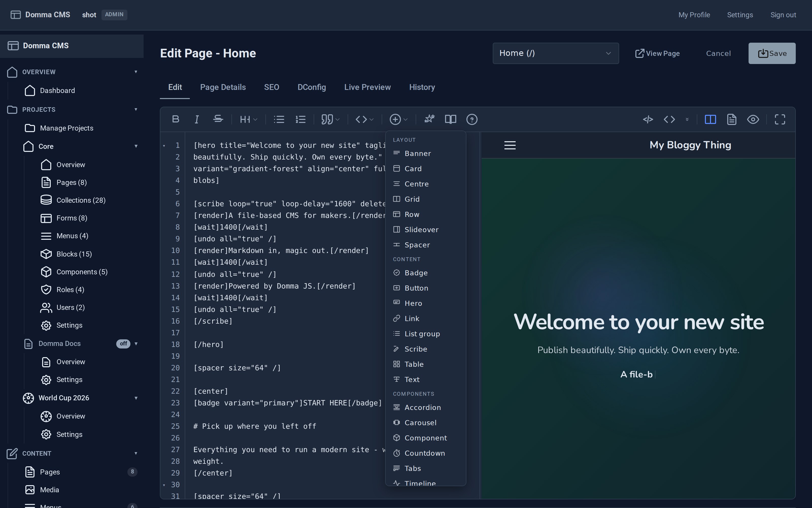Go to My Profile
Screen dimensions: 812x508
(x=694, y=15)
